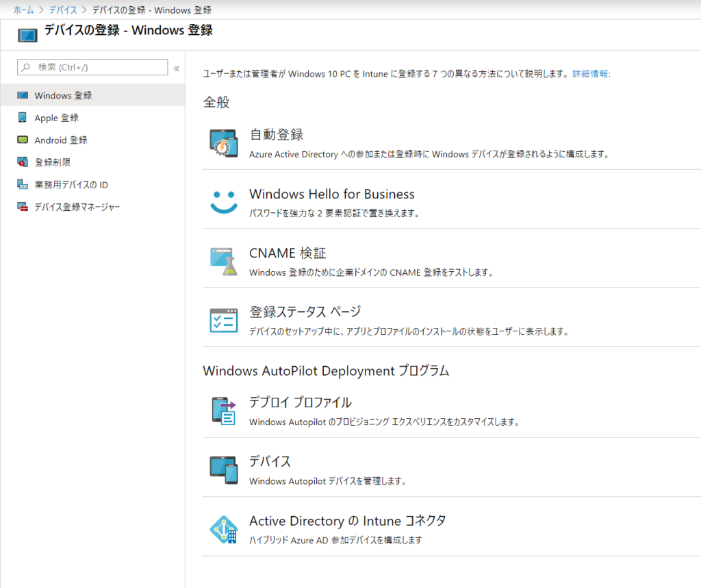Click the プロビジョニング エクスペリエンス description text
701x588 pixels.
[x=384, y=422]
